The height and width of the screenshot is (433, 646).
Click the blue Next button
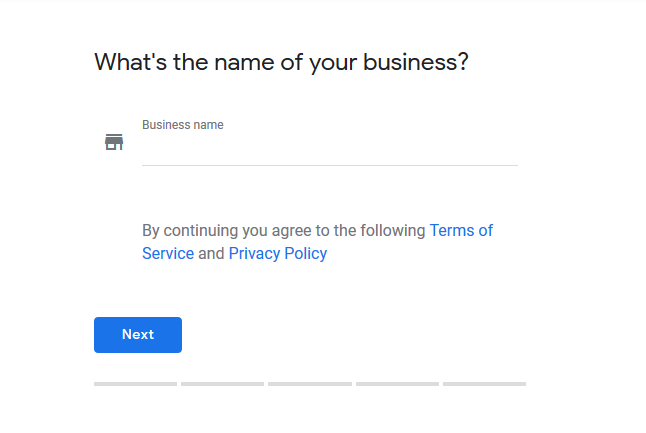(138, 335)
